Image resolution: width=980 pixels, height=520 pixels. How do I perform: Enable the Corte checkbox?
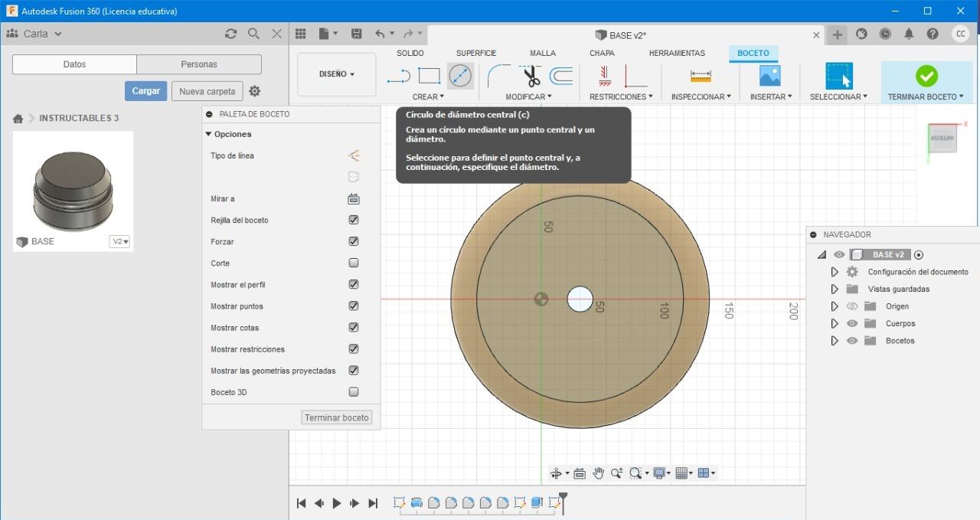354,263
